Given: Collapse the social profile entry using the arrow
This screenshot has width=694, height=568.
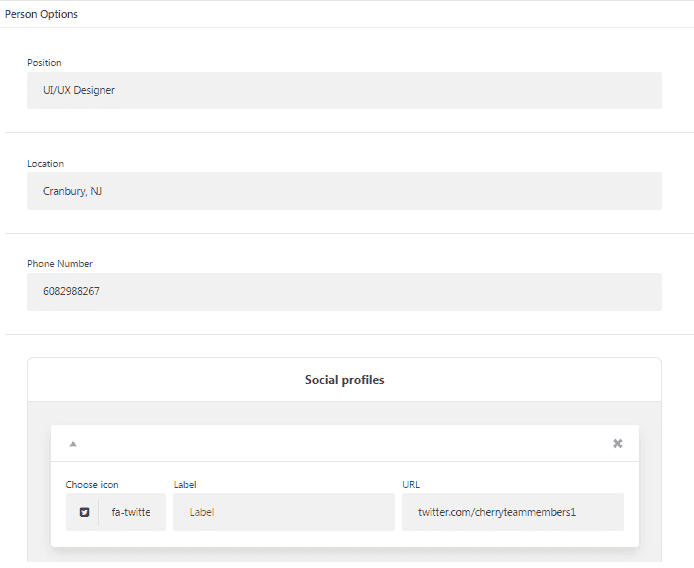Looking at the screenshot, I should 73,443.
